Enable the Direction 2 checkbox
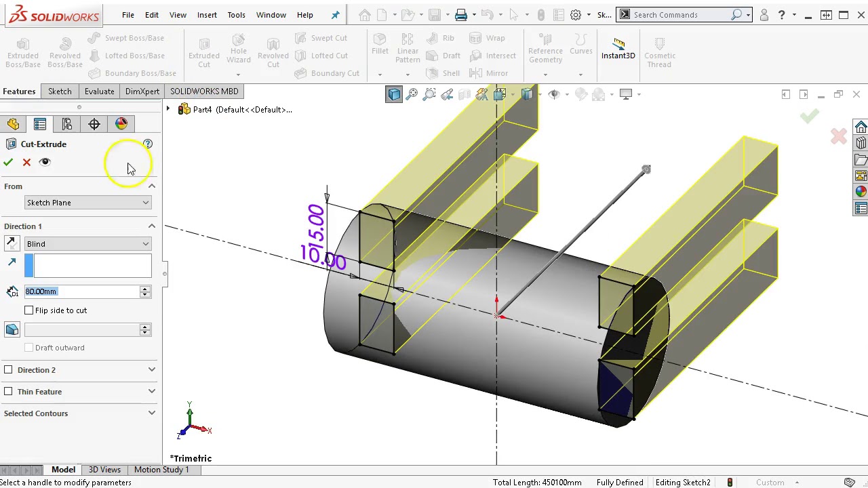The image size is (868, 488). tap(8, 370)
